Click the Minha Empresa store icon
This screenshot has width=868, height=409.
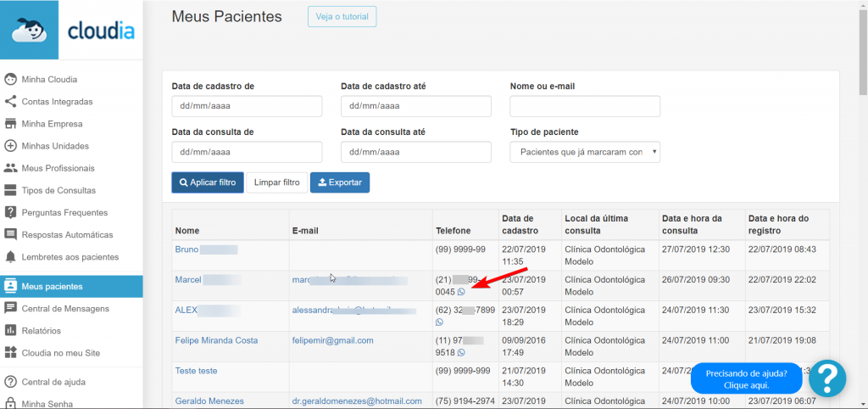pos(10,124)
